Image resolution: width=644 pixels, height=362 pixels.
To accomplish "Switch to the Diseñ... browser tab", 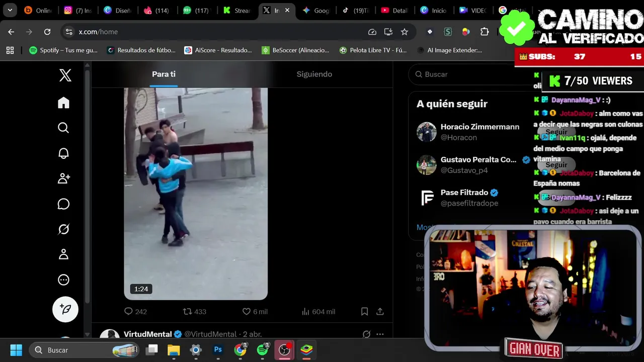I will (x=117, y=11).
